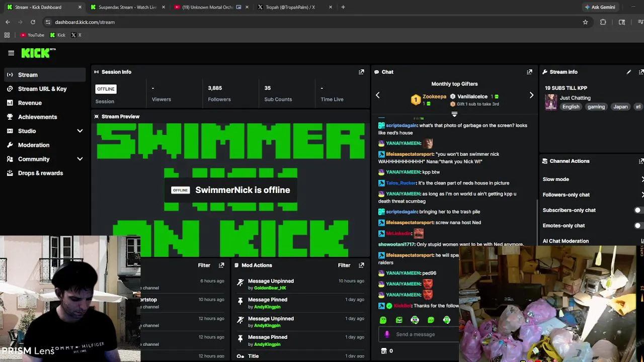The height and width of the screenshot is (362, 644).
Task: Open Moderation in sidebar
Action: 45,145
